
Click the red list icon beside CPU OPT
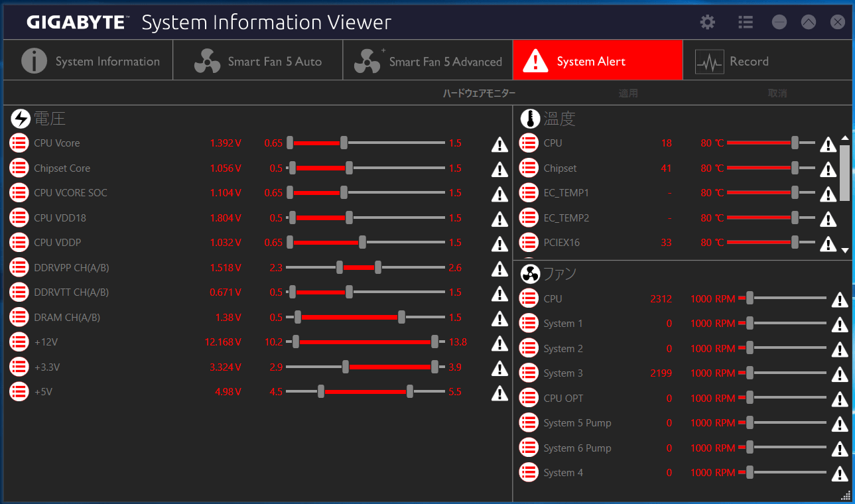[x=529, y=399]
